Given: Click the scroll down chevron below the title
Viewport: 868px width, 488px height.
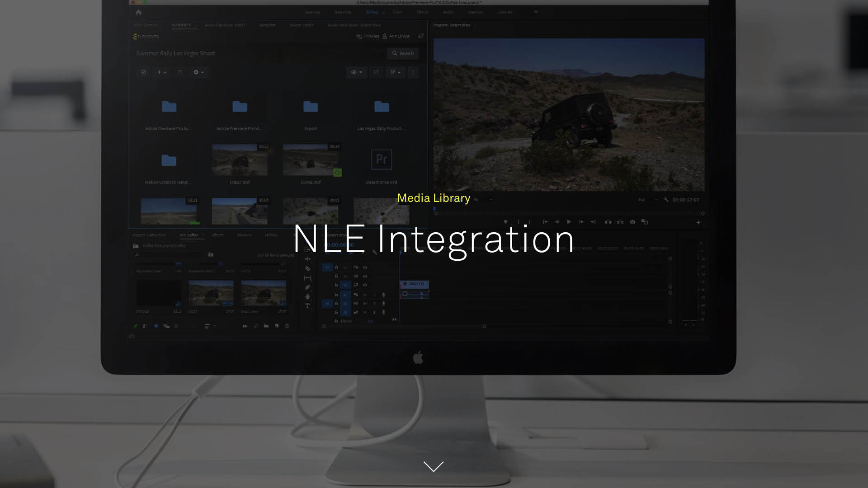Looking at the screenshot, I should coord(434,466).
